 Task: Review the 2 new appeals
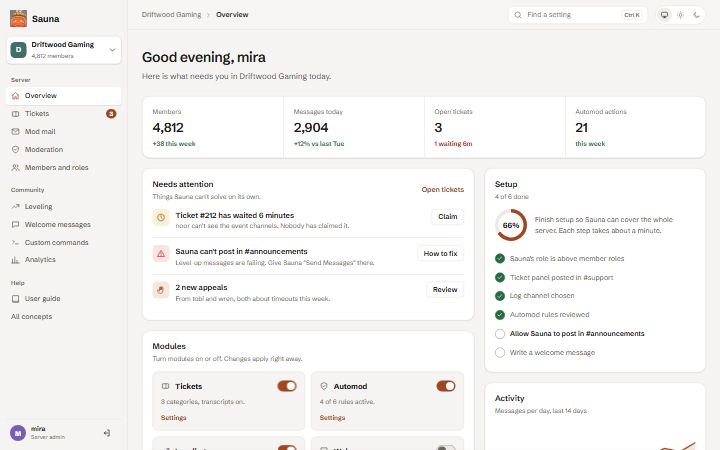[x=445, y=289]
